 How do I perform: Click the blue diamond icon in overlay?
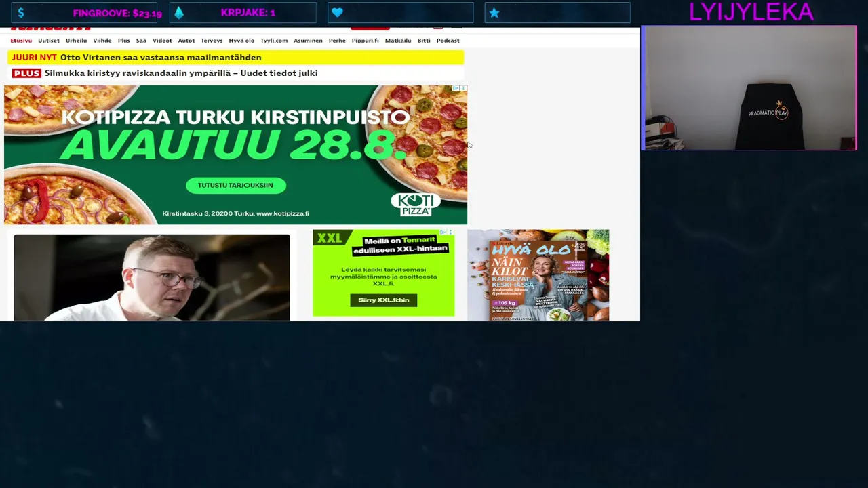click(179, 13)
